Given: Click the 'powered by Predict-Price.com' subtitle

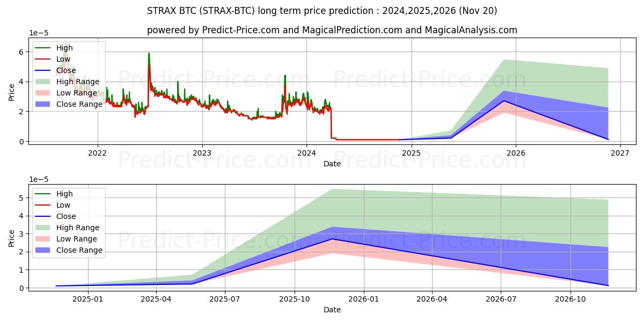Looking at the screenshot, I should pos(332,30).
